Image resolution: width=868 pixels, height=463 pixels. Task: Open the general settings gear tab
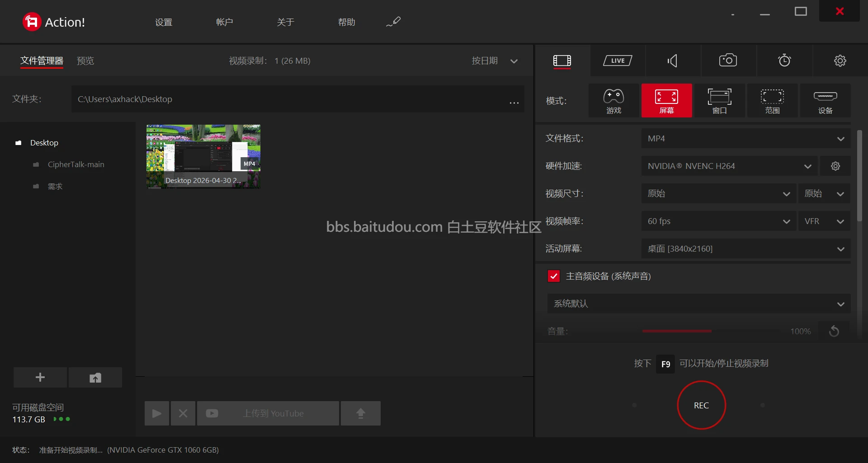click(840, 61)
